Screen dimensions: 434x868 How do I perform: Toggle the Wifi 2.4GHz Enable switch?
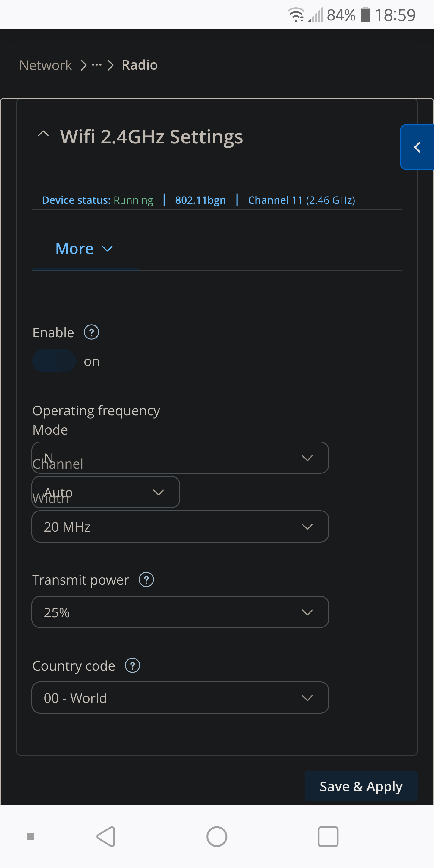click(x=54, y=361)
